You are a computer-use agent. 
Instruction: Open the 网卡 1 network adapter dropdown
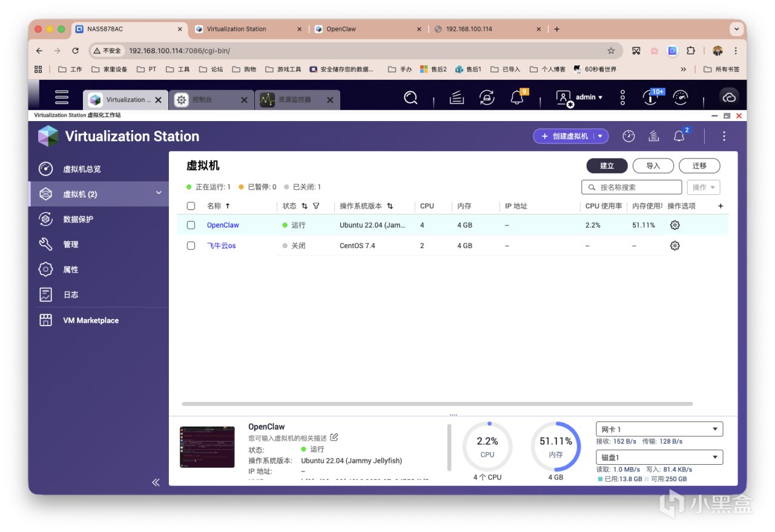coord(659,429)
